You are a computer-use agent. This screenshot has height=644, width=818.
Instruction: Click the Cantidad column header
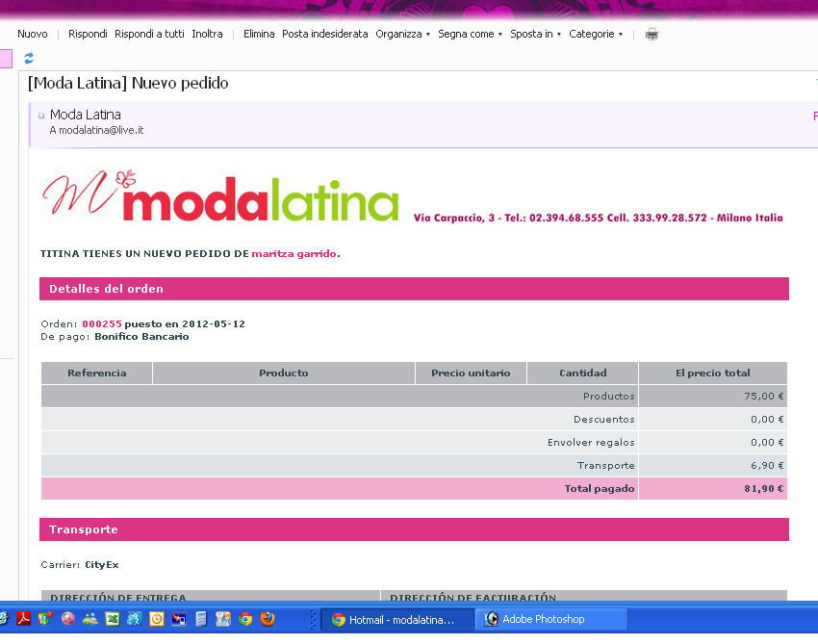click(583, 373)
